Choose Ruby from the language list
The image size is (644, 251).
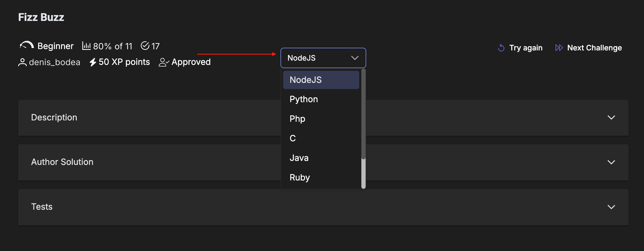click(300, 178)
